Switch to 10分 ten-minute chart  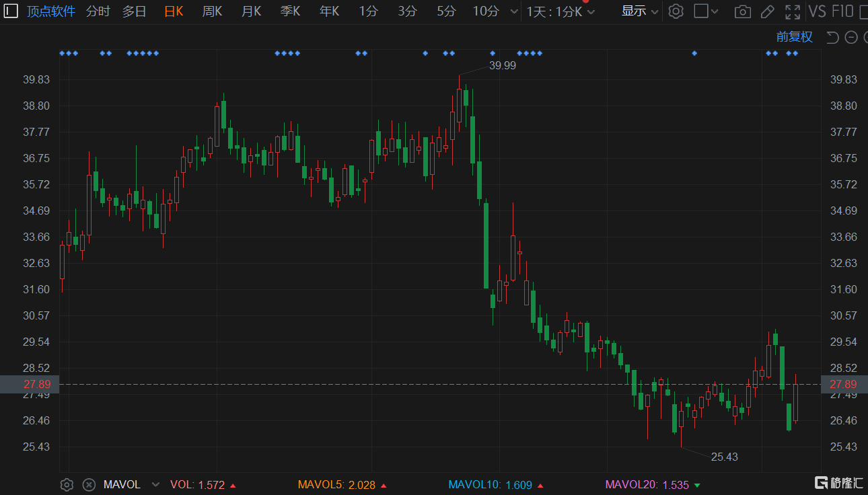click(486, 11)
